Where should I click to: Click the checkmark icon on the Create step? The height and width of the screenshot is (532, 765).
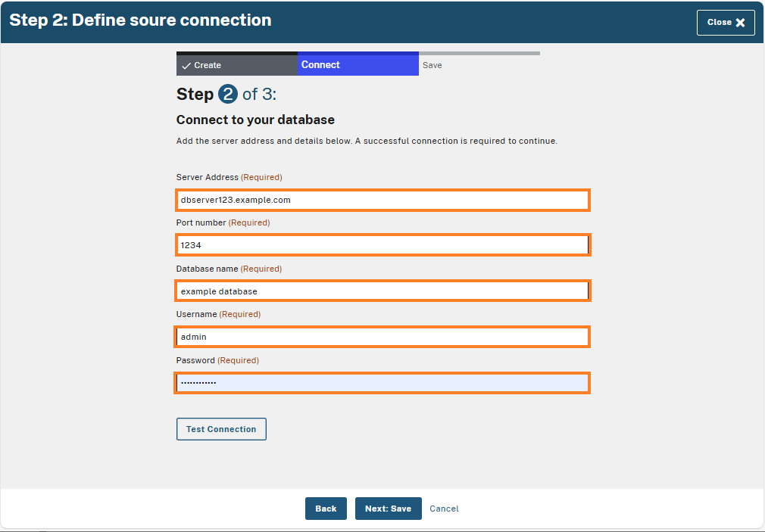(x=187, y=64)
